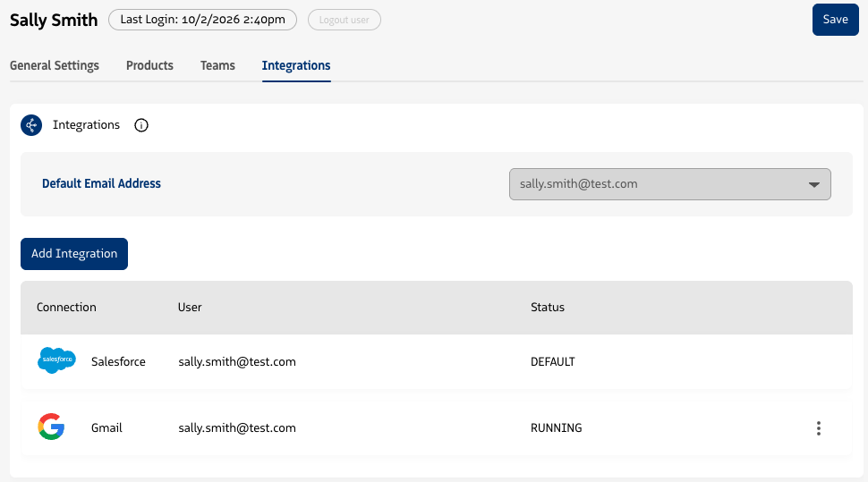Screen dimensions: 868x482
Task: Open the Products tab
Action: pyautogui.click(x=149, y=65)
